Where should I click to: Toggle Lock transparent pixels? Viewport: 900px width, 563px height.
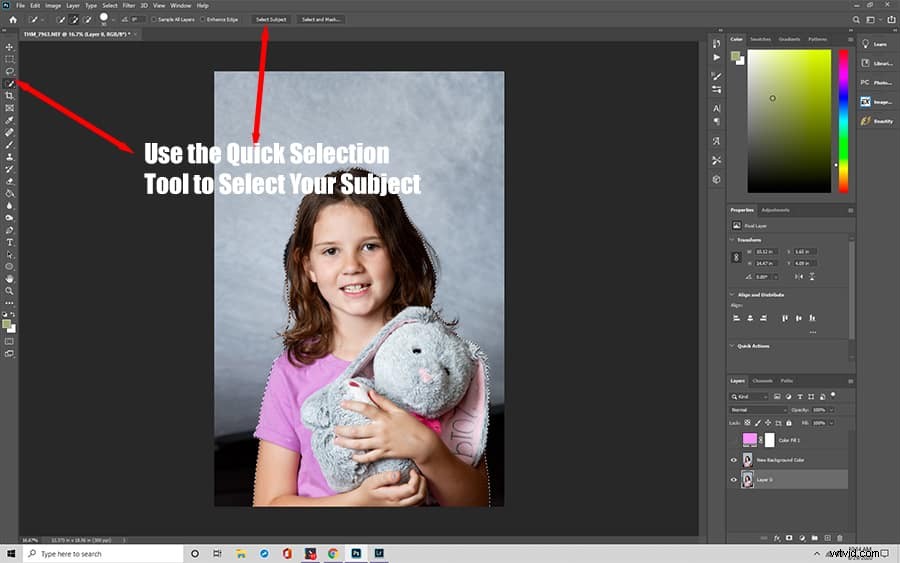coord(747,423)
